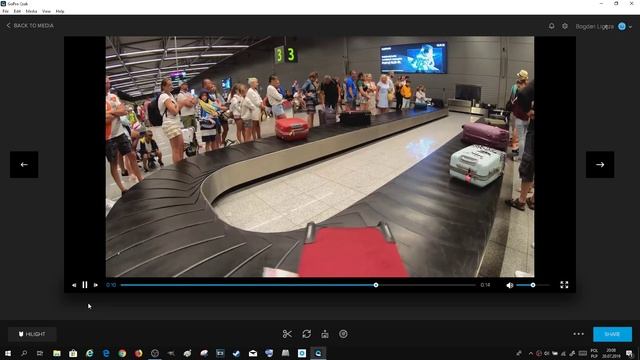Click the blue Share button
Screen dimensions: 640x360
[612, 334]
